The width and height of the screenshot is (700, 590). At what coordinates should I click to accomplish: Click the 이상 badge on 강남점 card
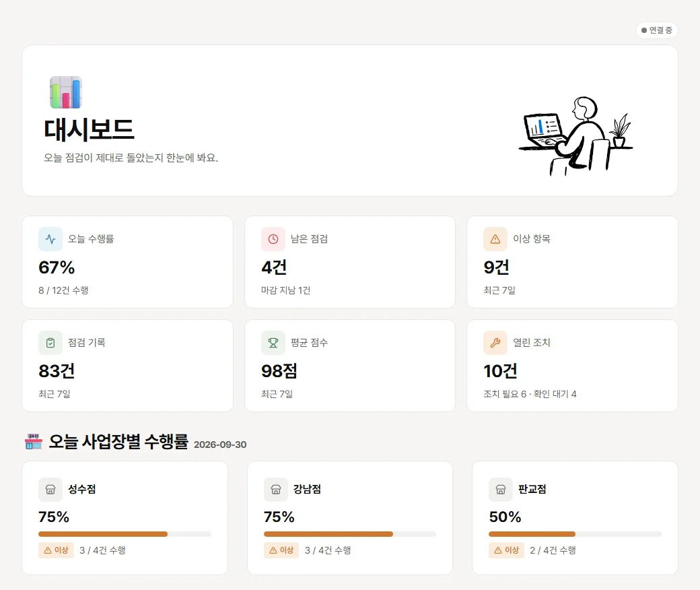click(x=281, y=550)
